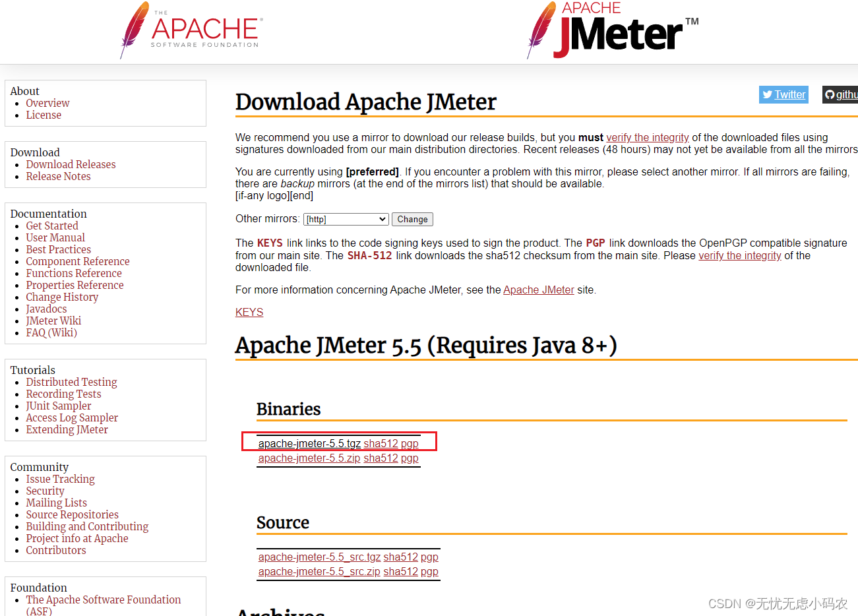Open the Other mirrors dropdown
Screen dimensions: 858x616
(346, 219)
